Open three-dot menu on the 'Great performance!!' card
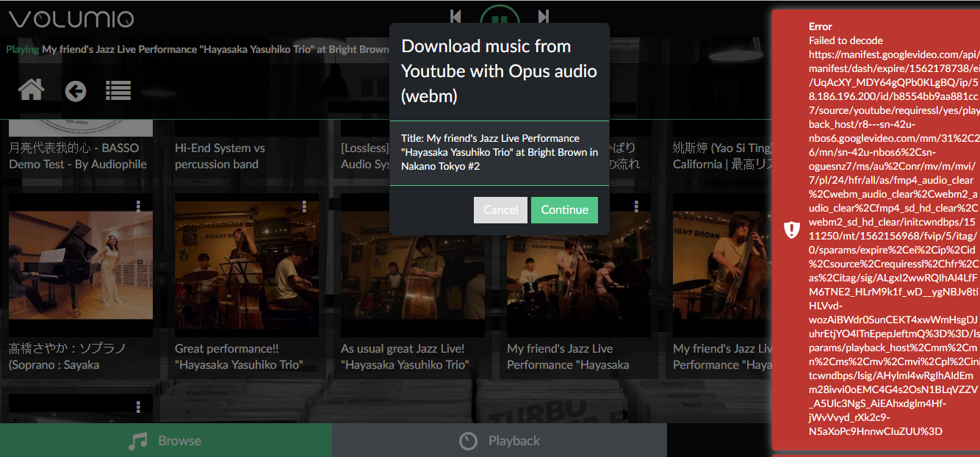 [x=304, y=206]
